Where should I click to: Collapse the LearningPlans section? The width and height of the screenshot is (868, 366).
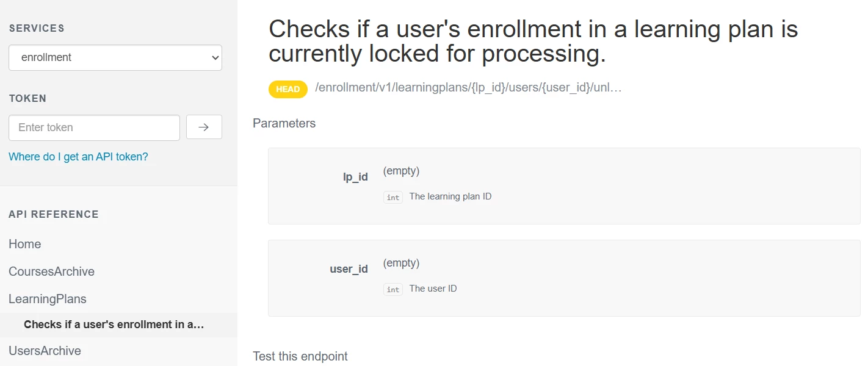pyautogui.click(x=48, y=299)
